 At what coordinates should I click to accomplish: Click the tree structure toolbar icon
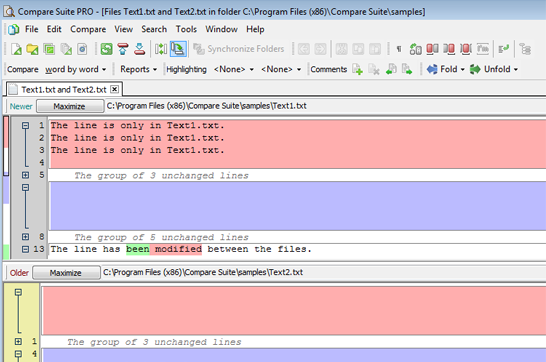point(525,49)
